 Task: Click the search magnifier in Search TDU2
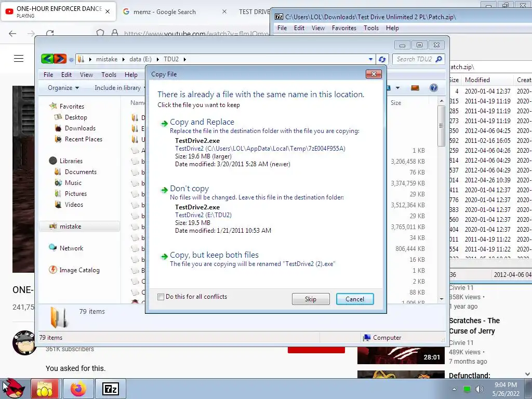coord(438,59)
